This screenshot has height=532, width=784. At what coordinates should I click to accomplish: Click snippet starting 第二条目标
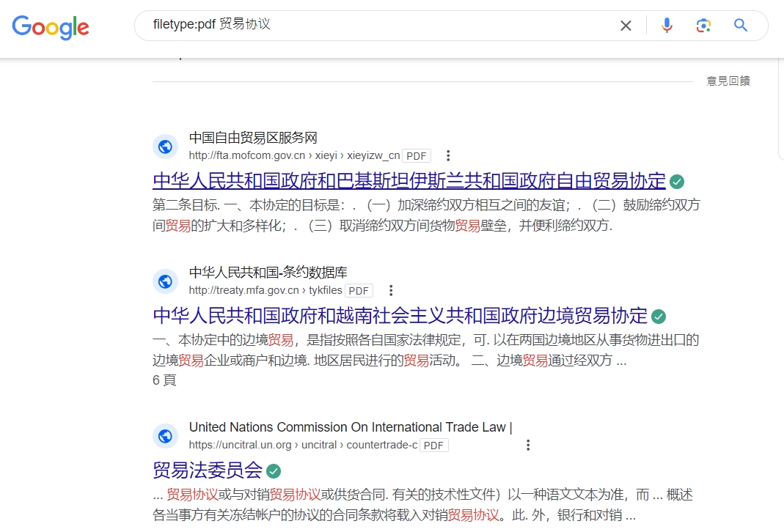pos(427,215)
